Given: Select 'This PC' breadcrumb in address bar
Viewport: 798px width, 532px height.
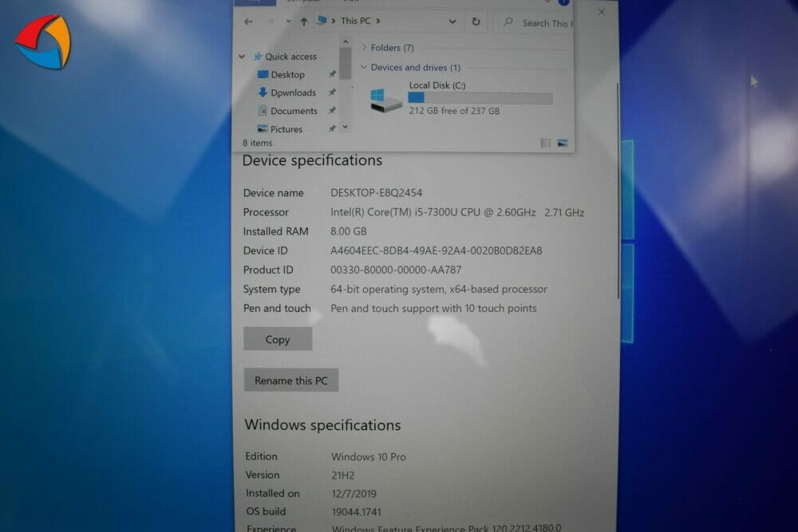Looking at the screenshot, I should [355, 21].
